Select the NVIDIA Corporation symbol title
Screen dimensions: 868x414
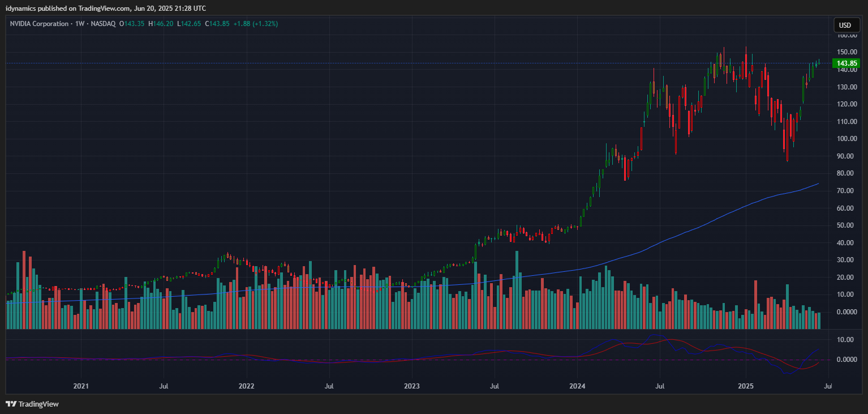(x=38, y=24)
